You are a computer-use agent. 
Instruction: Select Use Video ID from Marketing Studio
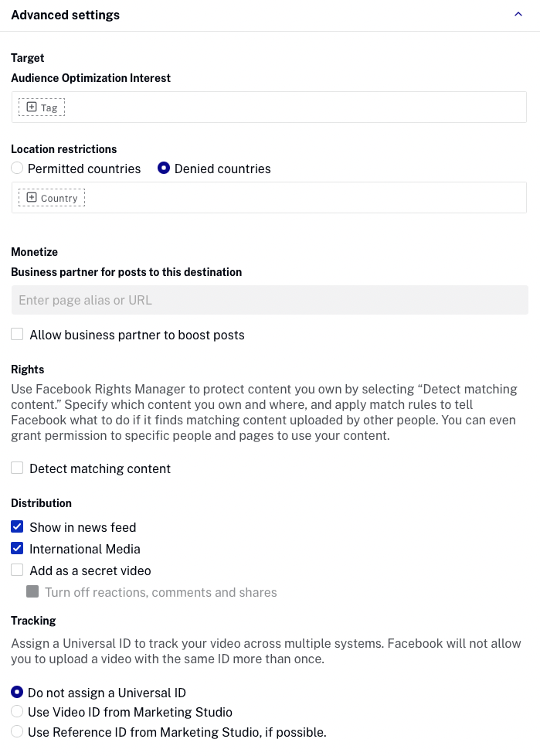17,712
